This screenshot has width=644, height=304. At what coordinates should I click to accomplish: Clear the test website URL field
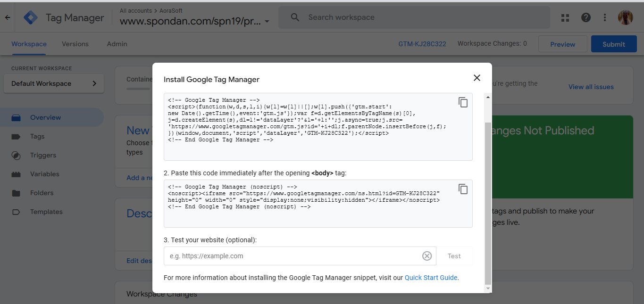click(427, 256)
